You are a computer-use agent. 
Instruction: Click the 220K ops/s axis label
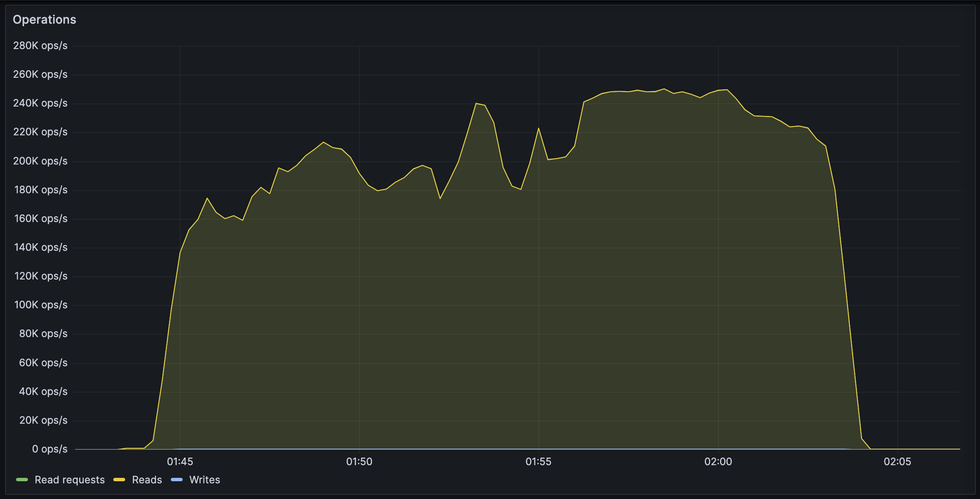tap(40, 132)
